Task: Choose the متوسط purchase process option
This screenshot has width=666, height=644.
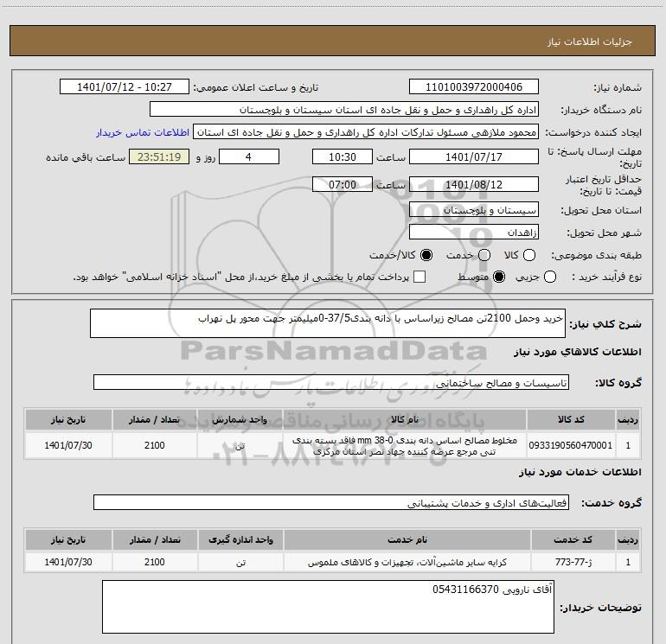Action: 499,277
